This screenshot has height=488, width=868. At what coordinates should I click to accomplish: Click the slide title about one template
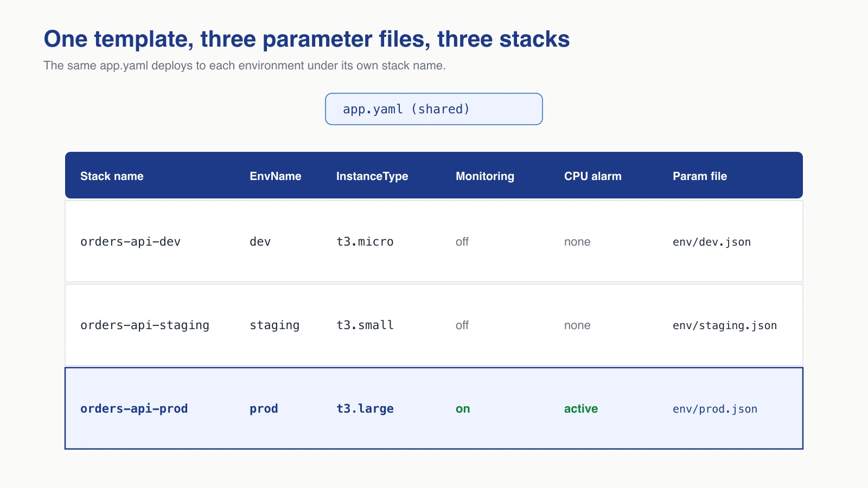pos(307,39)
